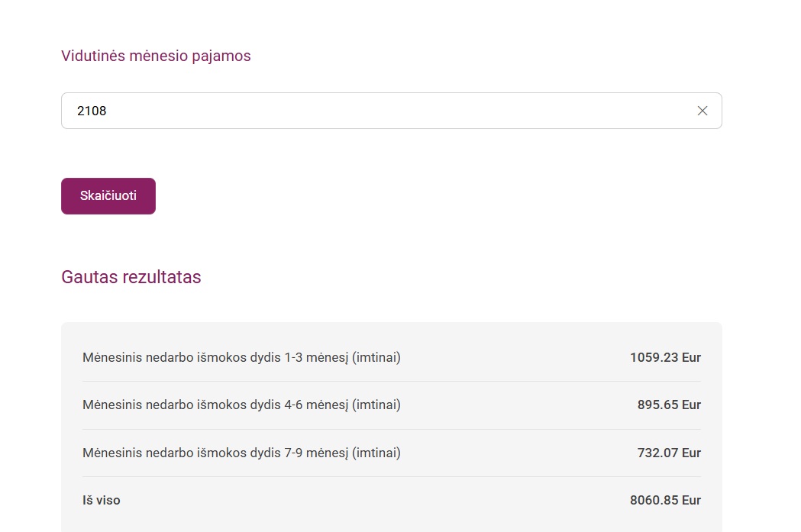
Task: Focus the average monthly income input field
Action: point(382,111)
